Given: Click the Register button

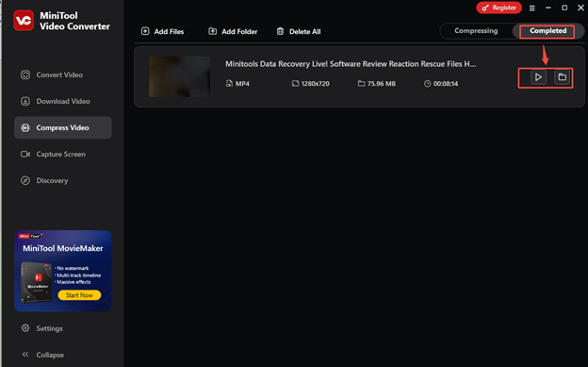Looking at the screenshot, I should (498, 8).
